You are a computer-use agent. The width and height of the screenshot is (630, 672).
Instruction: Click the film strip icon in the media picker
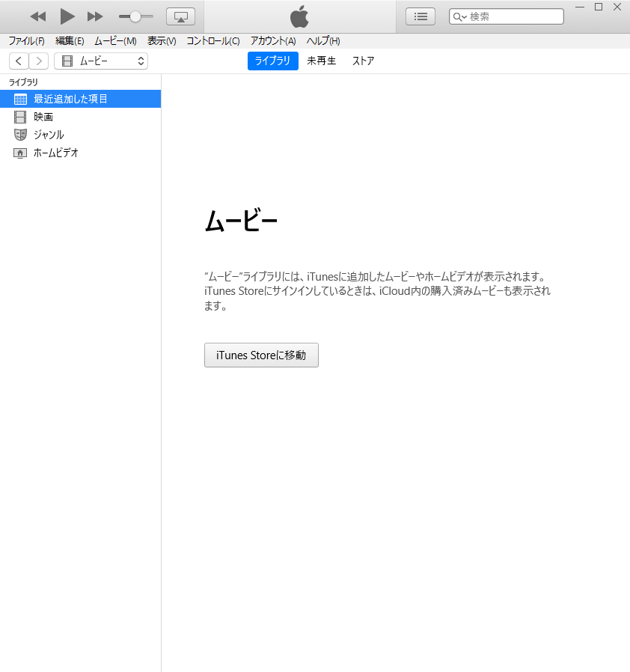click(x=67, y=61)
